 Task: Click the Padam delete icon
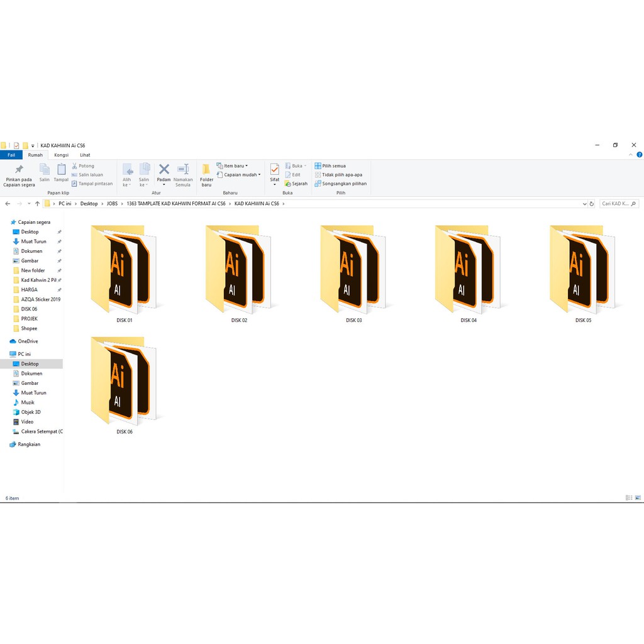tap(164, 169)
